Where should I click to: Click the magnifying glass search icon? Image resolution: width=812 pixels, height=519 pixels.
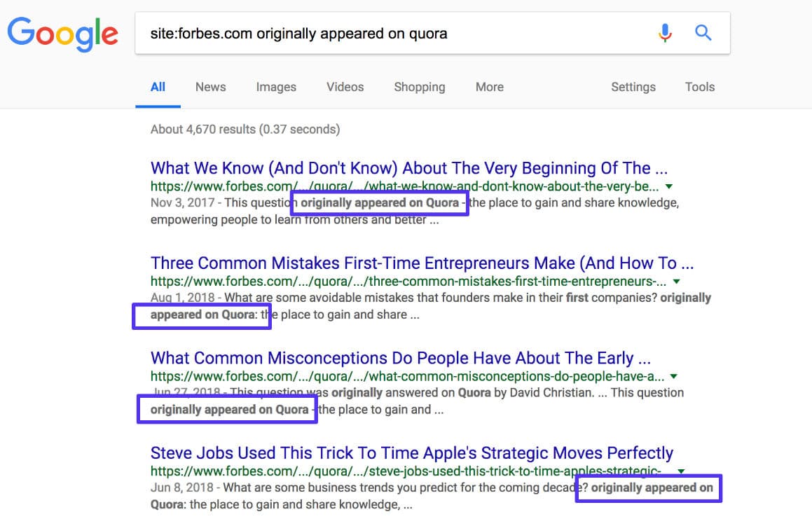pos(703,33)
